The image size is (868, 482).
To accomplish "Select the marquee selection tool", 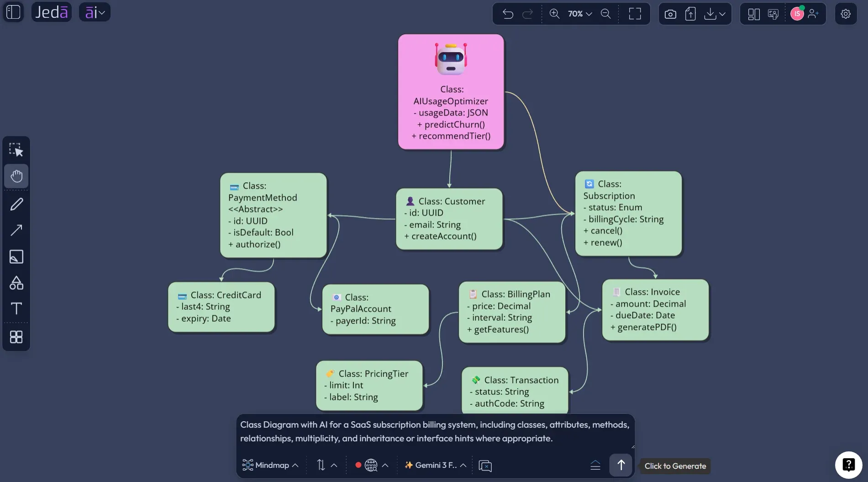I will coord(16,150).
